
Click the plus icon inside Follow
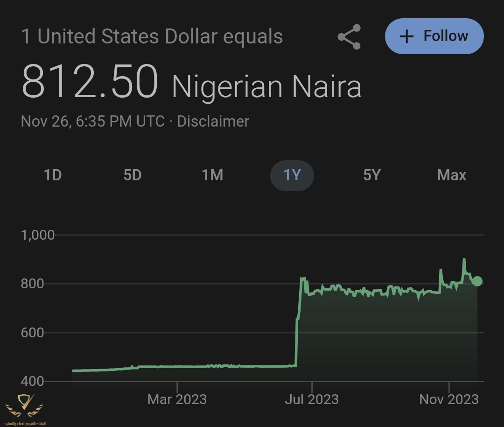[407, 36]
